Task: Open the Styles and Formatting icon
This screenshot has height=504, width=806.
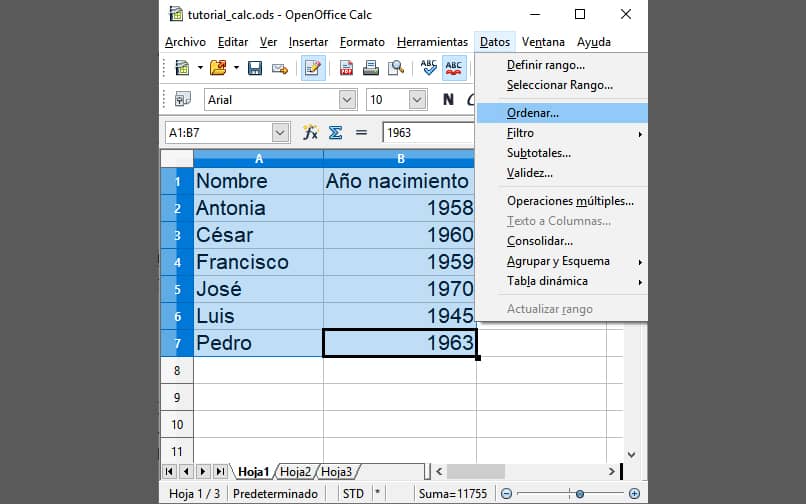Action: click(x=183, y=99)
